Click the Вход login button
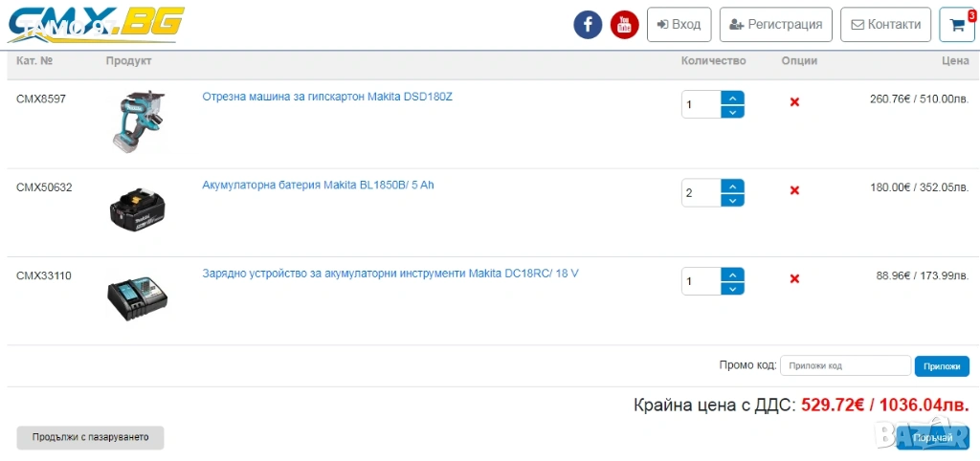 tap(679, 25)
